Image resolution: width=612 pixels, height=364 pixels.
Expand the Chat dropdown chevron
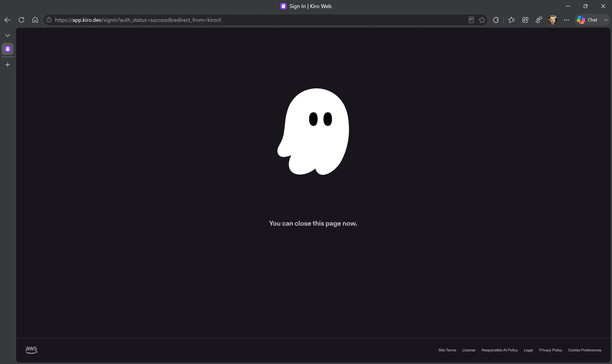coord(606,20)
